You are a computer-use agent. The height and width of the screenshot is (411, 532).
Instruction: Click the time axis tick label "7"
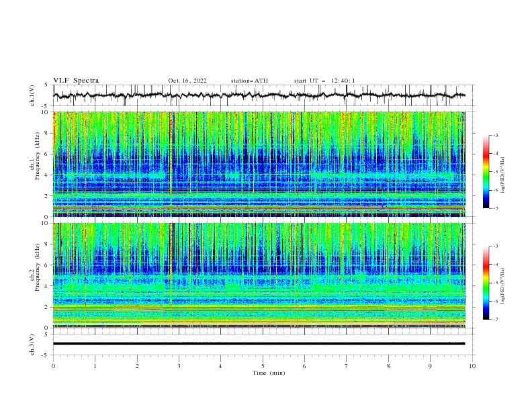point(347,366)
